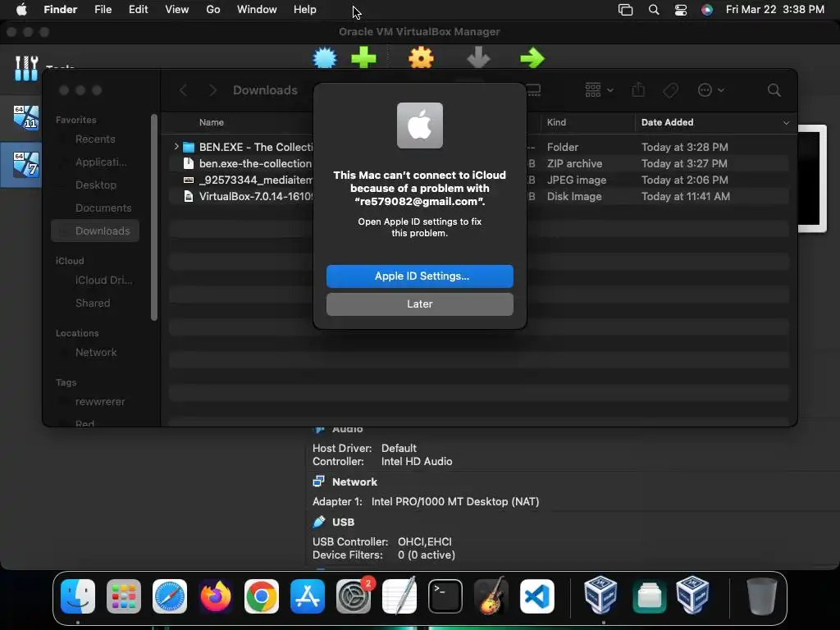Open Apple ID Settings from the dialog
The image size is (840, 630).
click(x=419, y=276)
